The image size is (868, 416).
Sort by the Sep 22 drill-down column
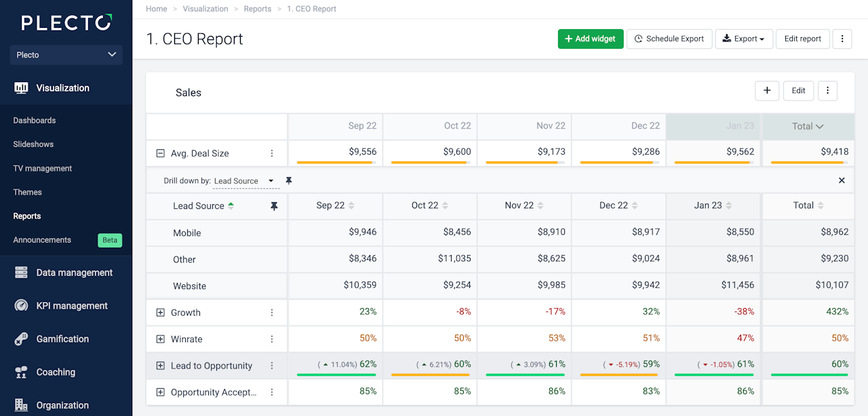pyautogui.click(x=336, y=206)
